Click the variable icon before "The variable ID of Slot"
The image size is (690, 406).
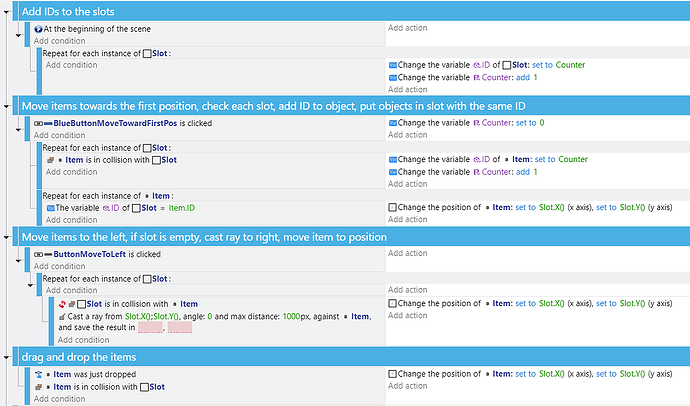(x=50, y=207)
